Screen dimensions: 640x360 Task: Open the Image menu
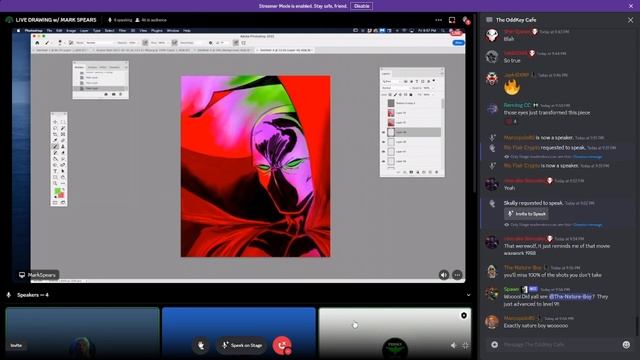[71, 31]
